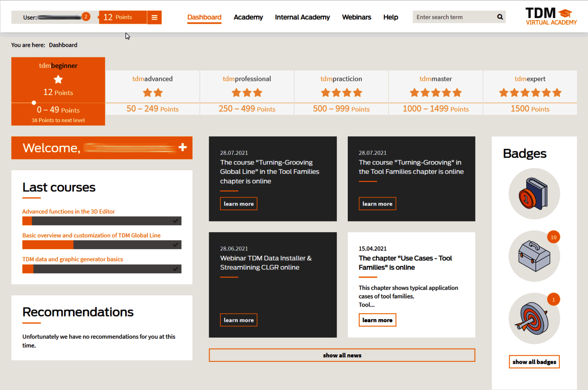The height and width of the screenshot is (390, 588).
Task: Click checkmark on TDM data generator progress bar
Action: click(x=175, y=269)
